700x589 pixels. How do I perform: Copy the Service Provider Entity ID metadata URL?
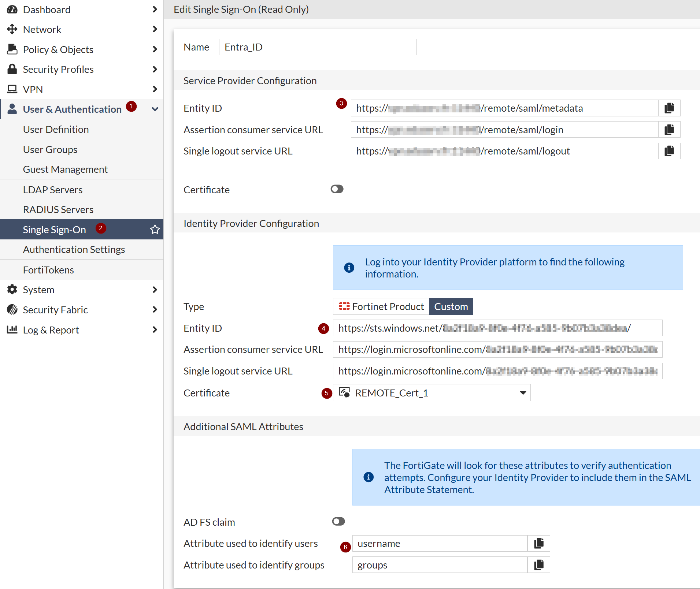[669, 108]
